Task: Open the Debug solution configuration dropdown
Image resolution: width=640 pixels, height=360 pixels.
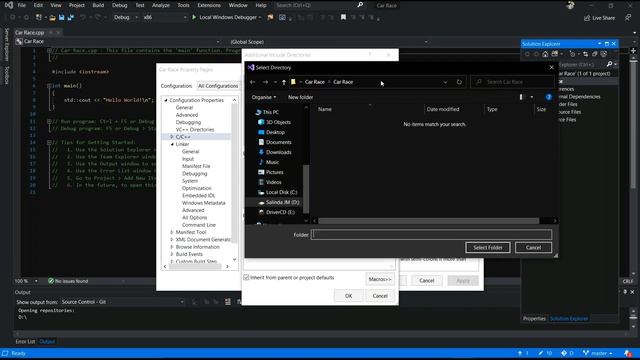Action: pos(126,18)
